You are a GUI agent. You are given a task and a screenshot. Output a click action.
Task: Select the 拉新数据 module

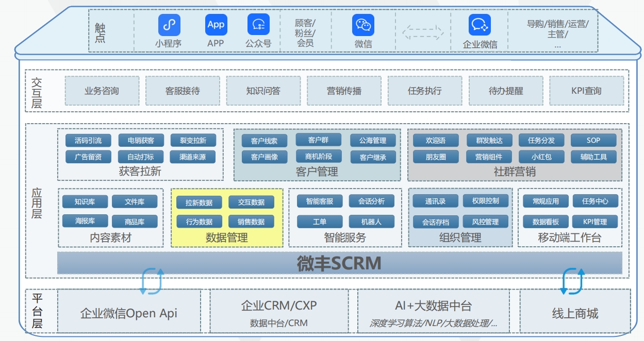pos(199,202)
